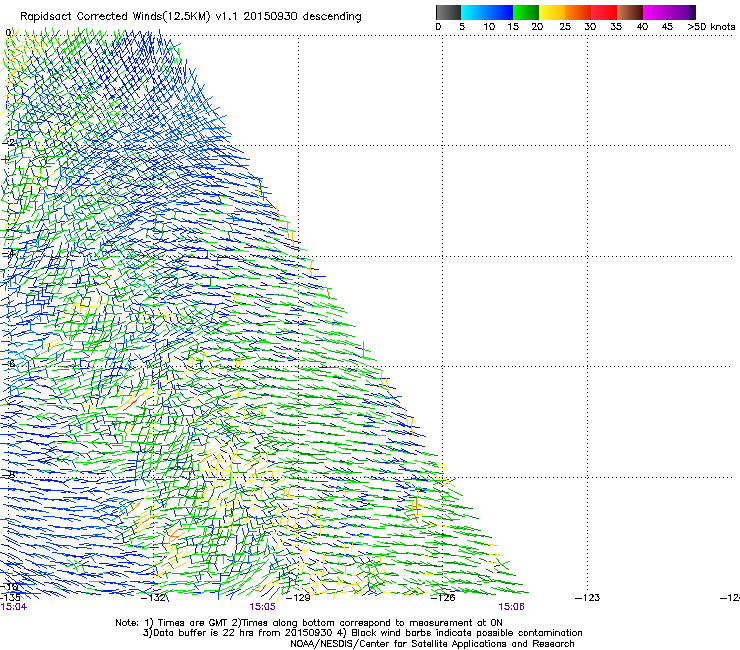740x650 pixels.
Task: Click the longitude label '-129'
Action: (x=298, y=598)
